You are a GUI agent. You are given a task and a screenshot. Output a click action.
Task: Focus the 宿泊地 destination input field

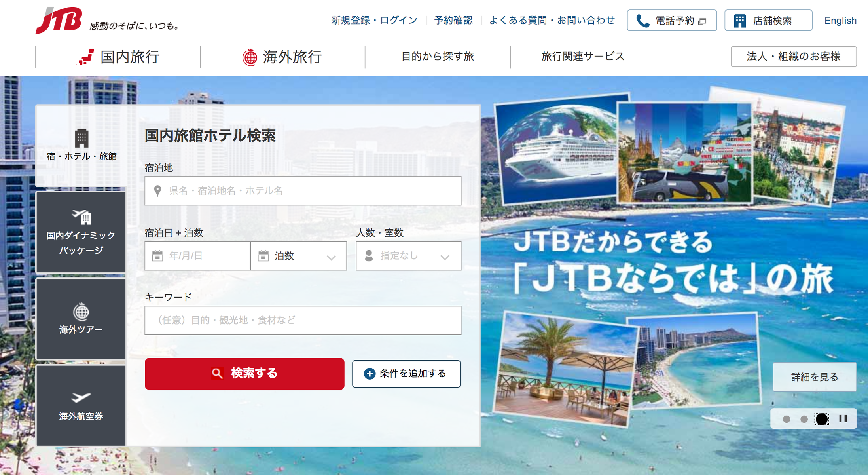[x=303, y=191]
